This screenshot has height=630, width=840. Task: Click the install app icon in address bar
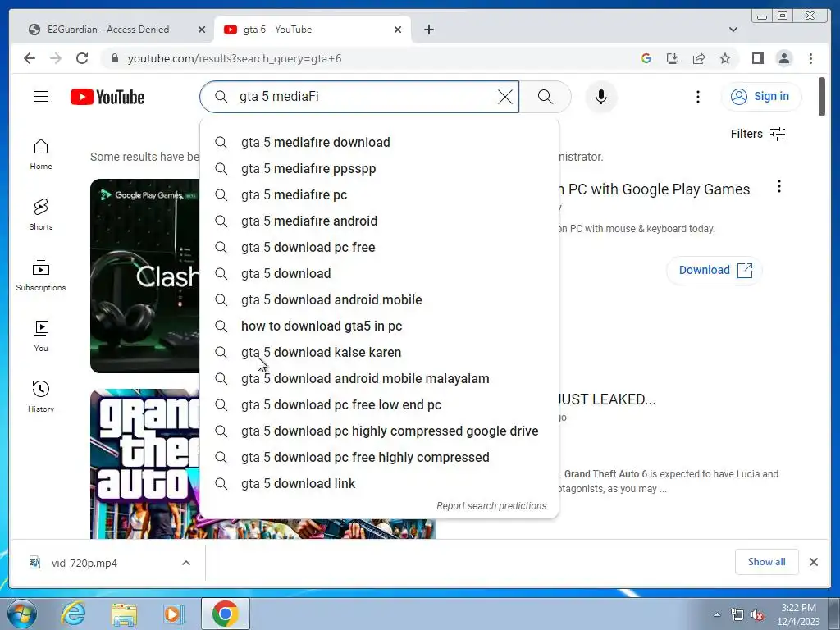point(673,58)
